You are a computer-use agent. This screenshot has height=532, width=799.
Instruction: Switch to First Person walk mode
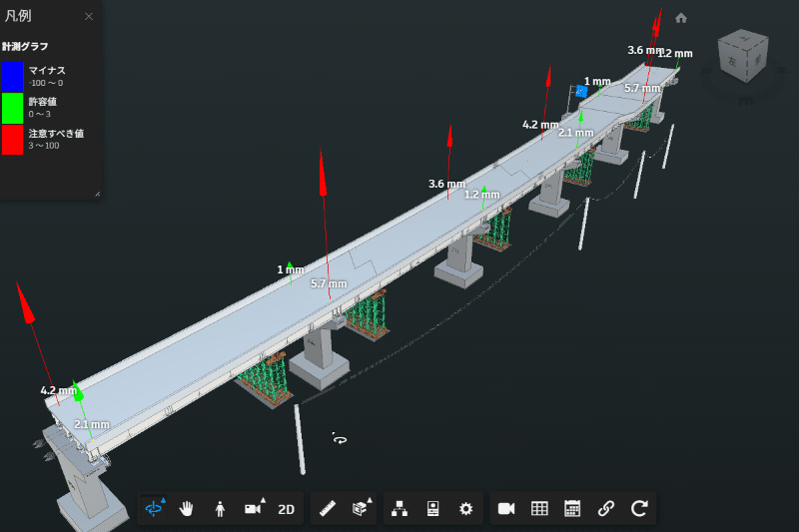click(x=220, y=508)
